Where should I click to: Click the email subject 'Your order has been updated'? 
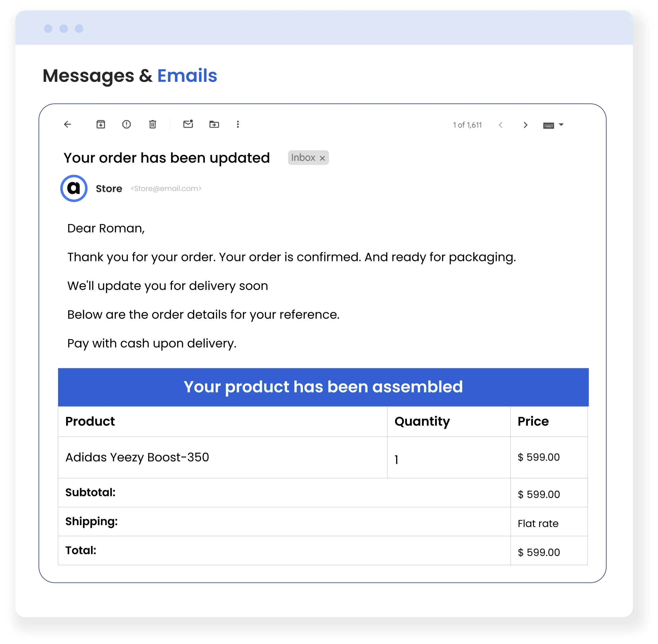pyautogui.click(x=167, y=158)
